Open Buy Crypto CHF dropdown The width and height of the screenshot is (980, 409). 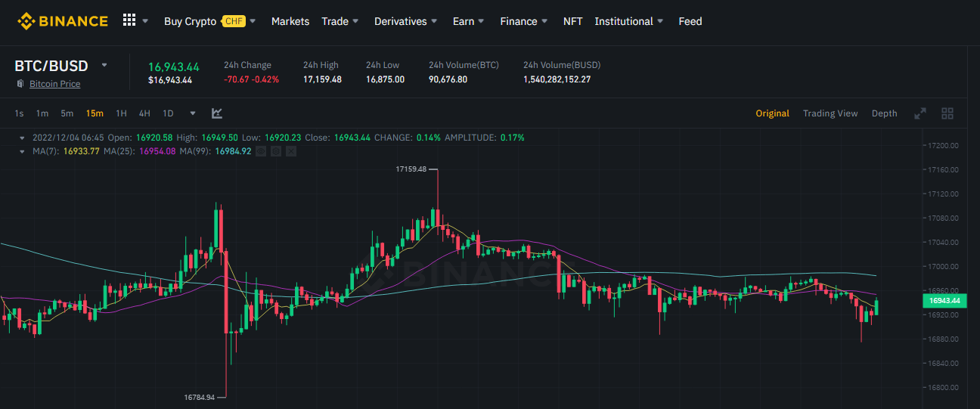[x=210, y=21]
